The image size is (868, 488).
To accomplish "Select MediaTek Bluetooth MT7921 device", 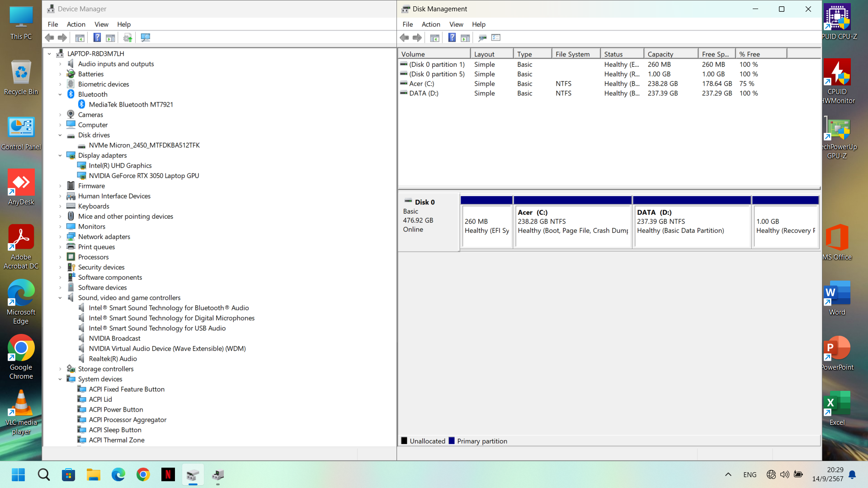I will 131,104.
